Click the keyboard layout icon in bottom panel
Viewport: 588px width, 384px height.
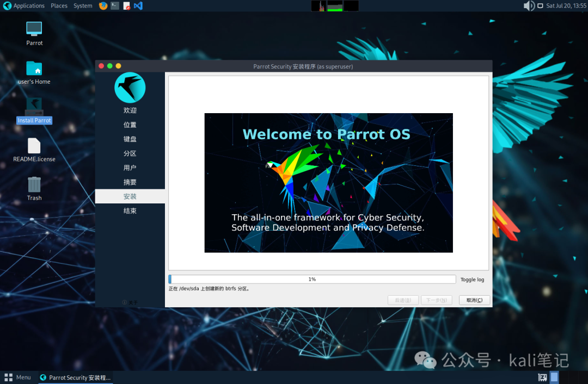[x=542, y=377]
